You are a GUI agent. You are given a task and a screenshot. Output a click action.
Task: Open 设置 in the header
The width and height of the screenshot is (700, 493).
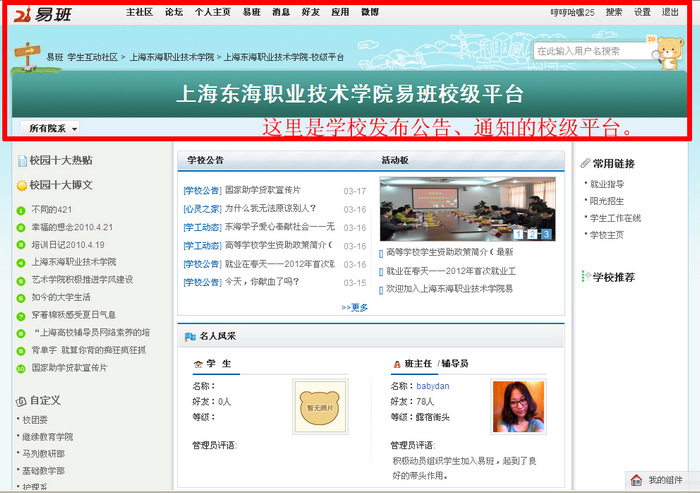click(x=642, y=13)
